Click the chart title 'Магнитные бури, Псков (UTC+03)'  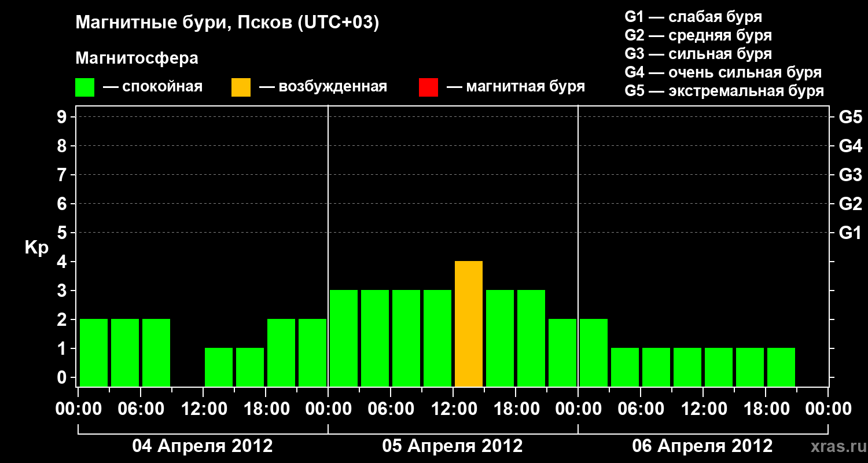click(x=227, y=23)
